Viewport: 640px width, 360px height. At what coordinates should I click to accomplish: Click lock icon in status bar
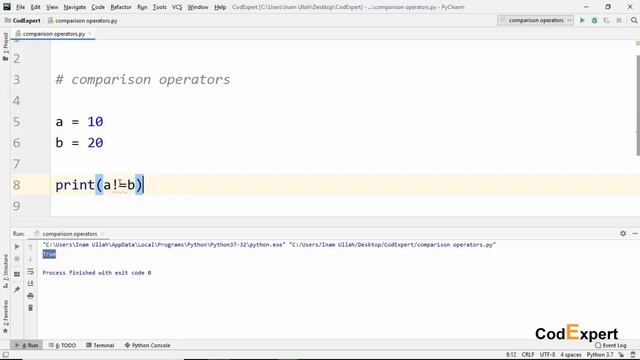coord(621,355)
